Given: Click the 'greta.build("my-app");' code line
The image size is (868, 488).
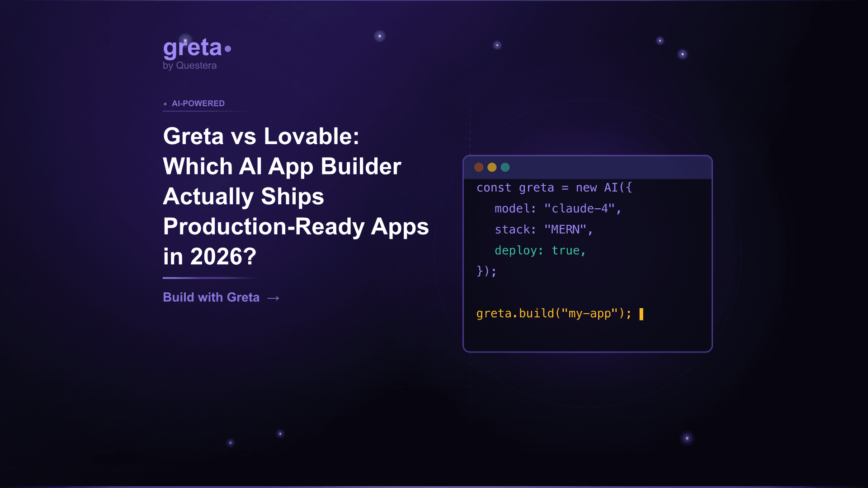Looking at the screenshot, I should point(554,313).
